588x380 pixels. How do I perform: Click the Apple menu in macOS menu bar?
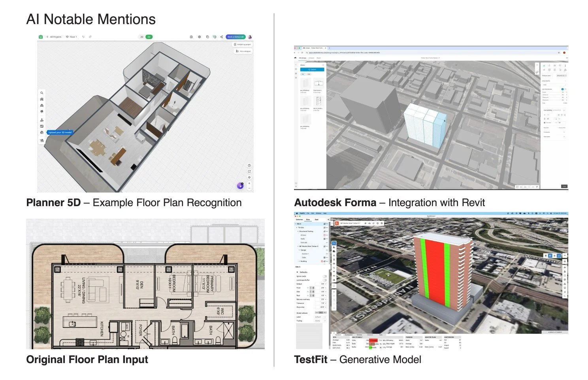pos(296,213)
